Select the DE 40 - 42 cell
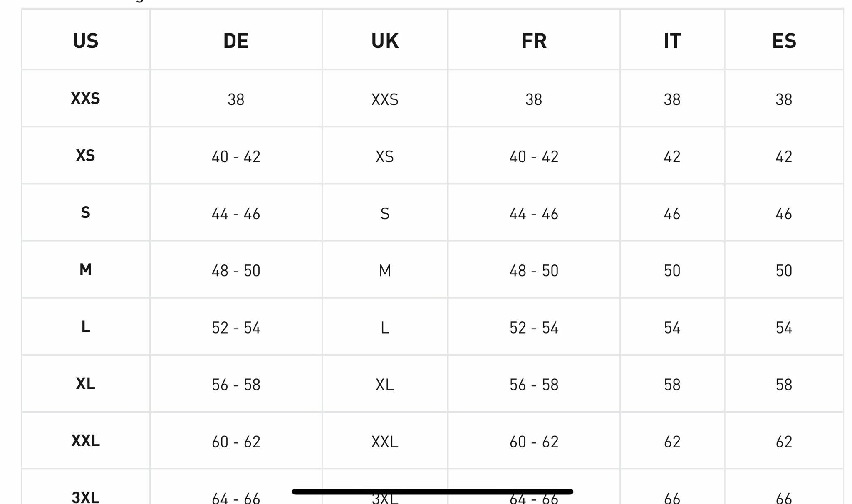 point(236,157)
